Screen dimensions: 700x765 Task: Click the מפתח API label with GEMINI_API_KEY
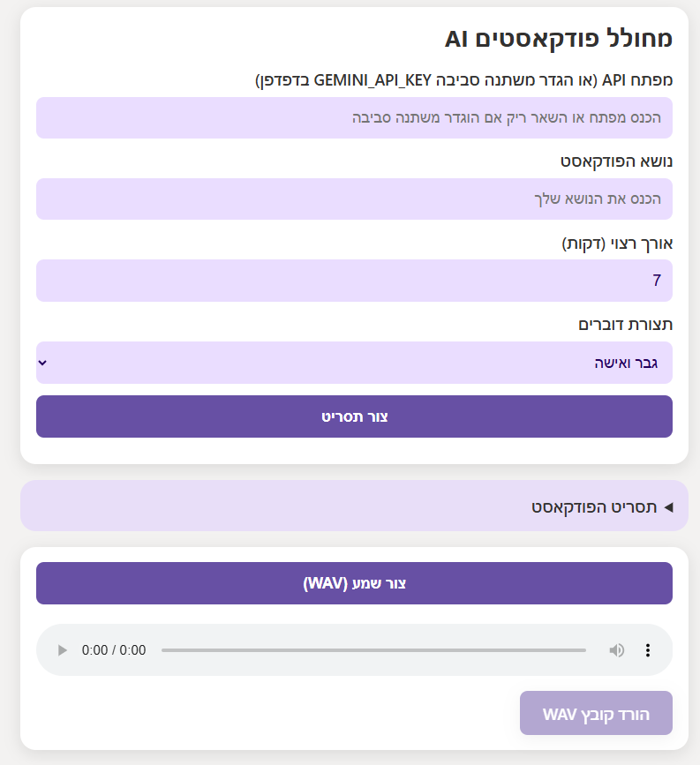[x=463, y=80]
